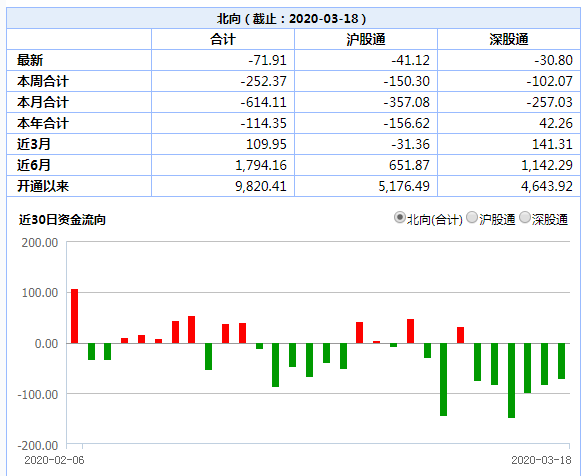Click the 2020-03-18 axis date label
Image resolution: width=585 pixels, height=476 pixels.
coord(541,460)
